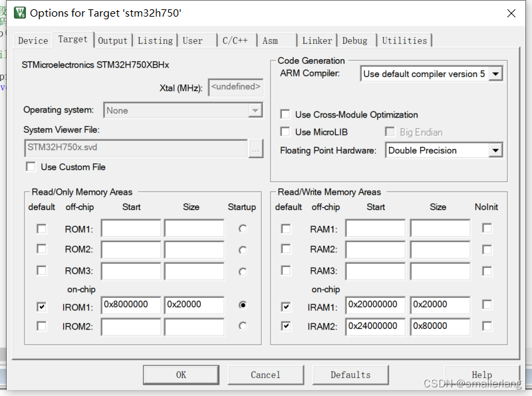
Task: Click the IROM1 Start address field
Action: 131,304
